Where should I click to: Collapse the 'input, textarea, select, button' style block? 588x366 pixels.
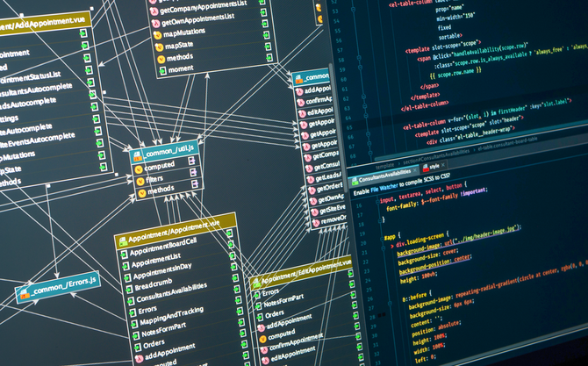(376, 201)
